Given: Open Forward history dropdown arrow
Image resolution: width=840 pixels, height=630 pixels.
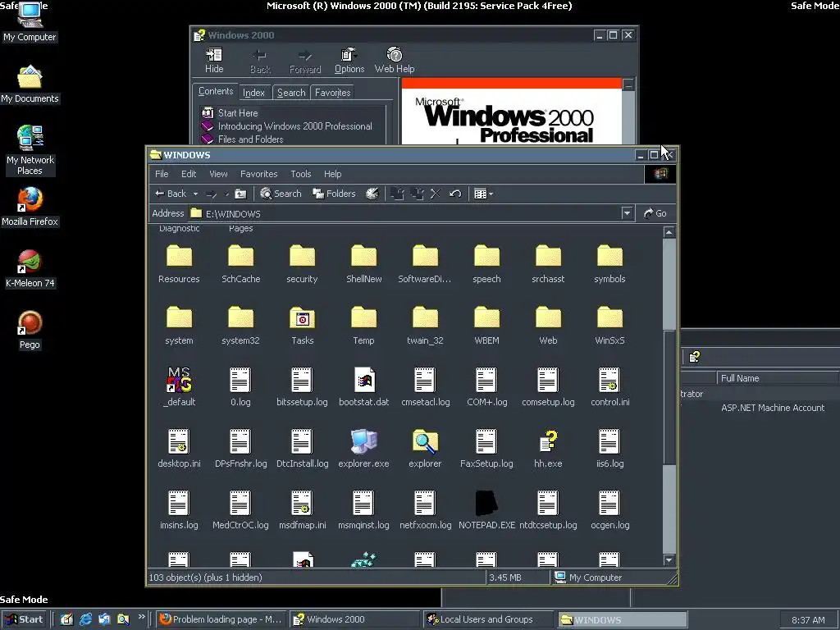Looking at the screenshot, I should [226, 194].
